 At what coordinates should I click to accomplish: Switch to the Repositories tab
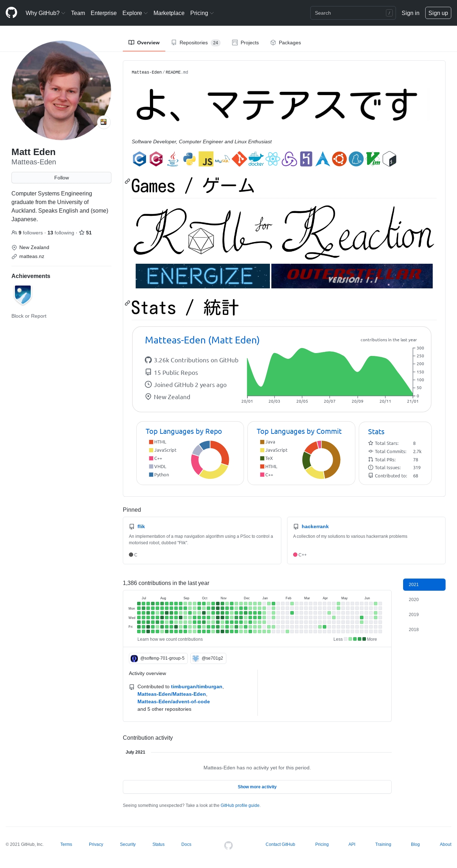[196, 43]
